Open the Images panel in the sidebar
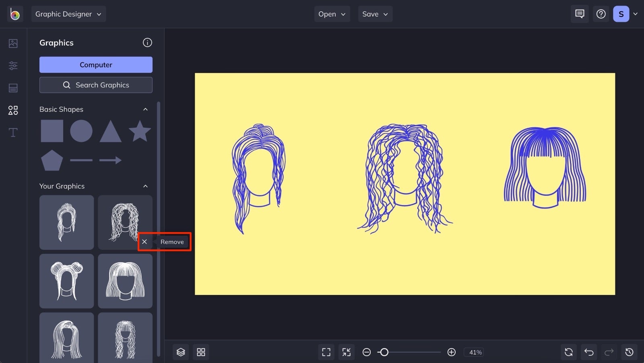 coord(13,44)
